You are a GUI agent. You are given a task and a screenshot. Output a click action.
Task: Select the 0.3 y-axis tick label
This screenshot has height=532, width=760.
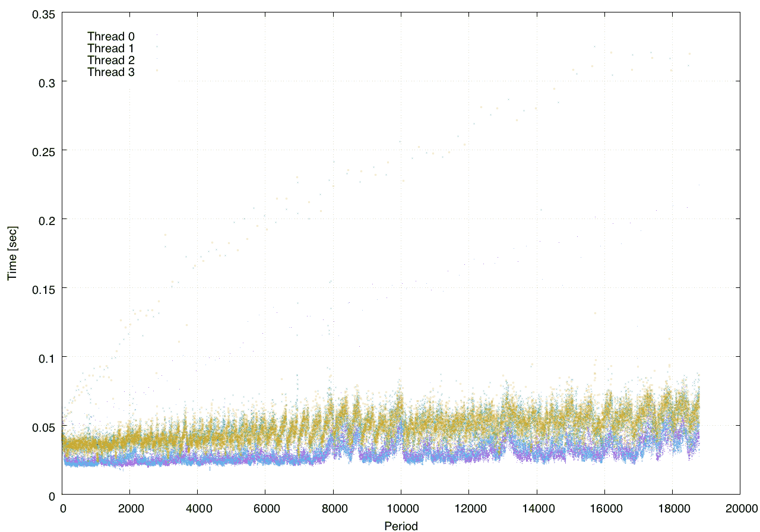click(x=46, y=82)
